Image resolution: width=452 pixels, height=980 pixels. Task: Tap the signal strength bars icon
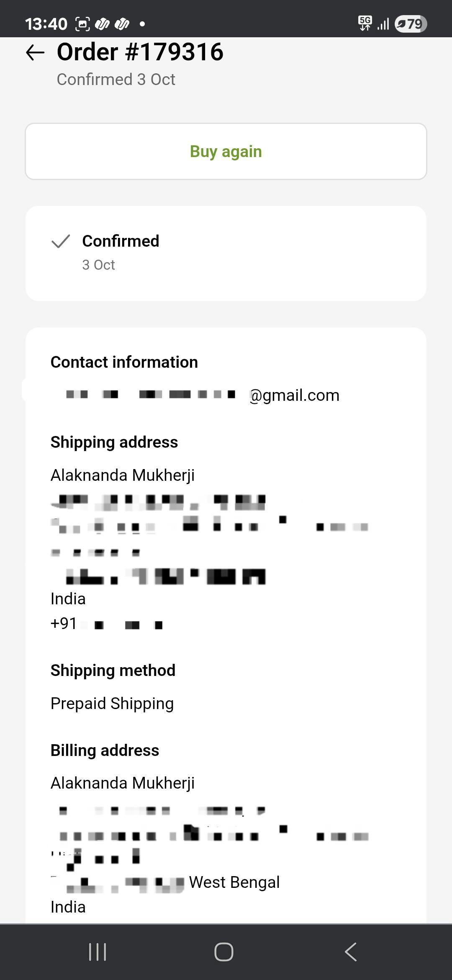point(383,24)
